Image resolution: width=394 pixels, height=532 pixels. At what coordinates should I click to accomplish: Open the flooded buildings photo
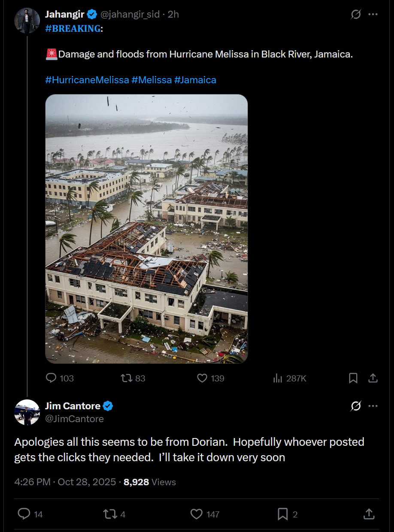(x=146, y=229)
